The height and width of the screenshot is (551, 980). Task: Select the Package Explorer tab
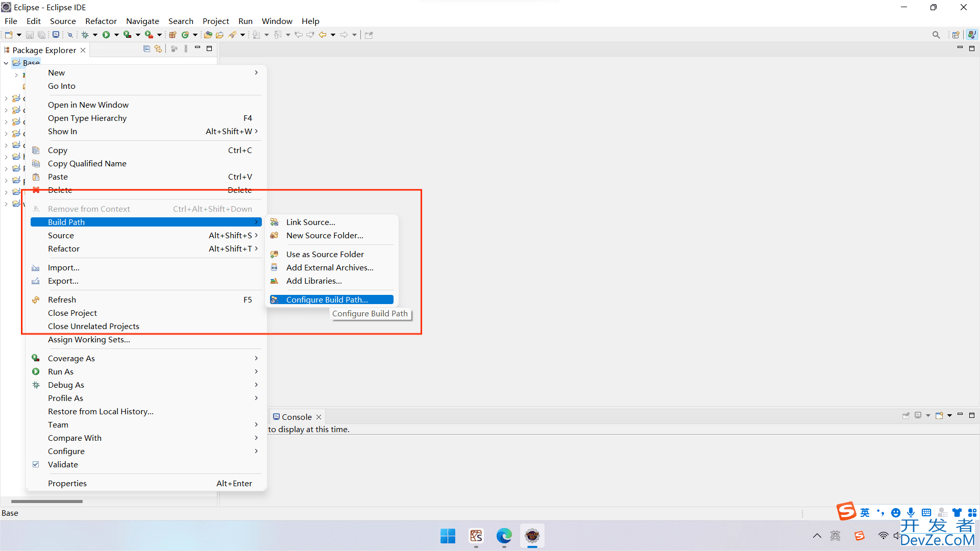click(44, 50)
